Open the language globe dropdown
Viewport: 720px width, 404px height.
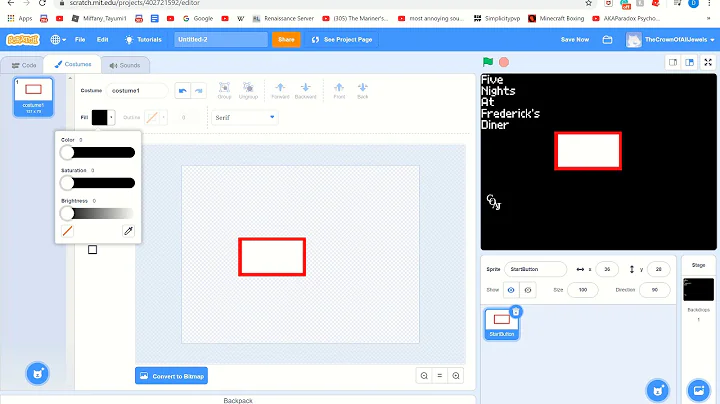(58, 39)
